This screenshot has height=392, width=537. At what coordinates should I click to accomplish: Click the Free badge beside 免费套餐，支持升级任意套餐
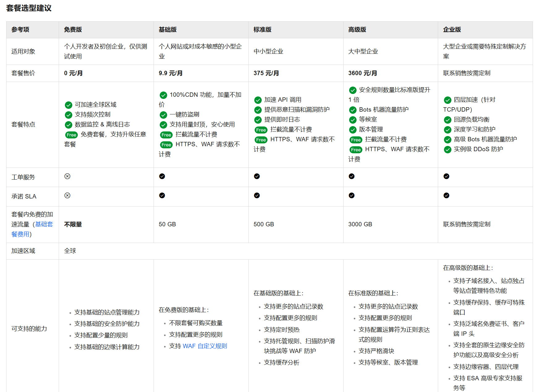click(71, 135)
